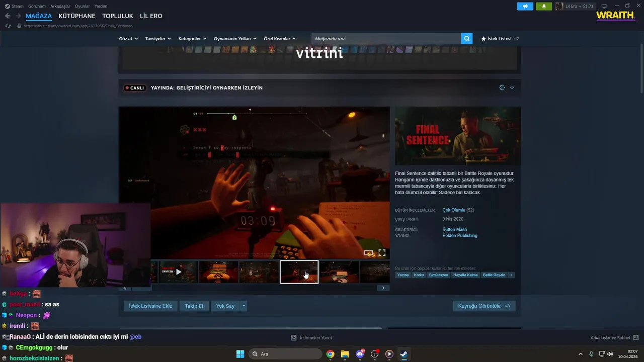Image resolution: width=644 pixels, height=362 pixels.
Task: Show hidden tray icons chevron
Action: tap(580, 354)
